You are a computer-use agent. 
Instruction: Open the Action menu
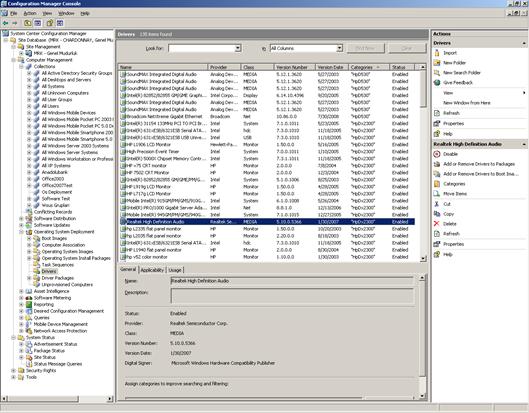[x=30, y=13]
